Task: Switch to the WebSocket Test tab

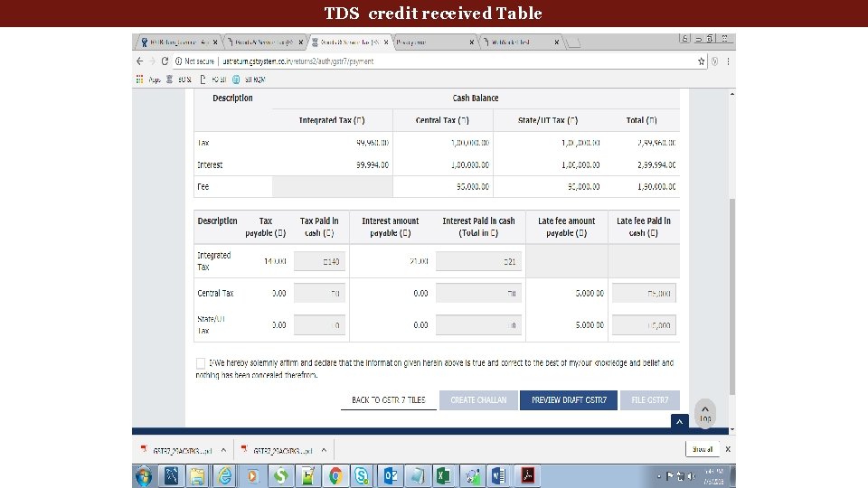Action: point(521,42)
